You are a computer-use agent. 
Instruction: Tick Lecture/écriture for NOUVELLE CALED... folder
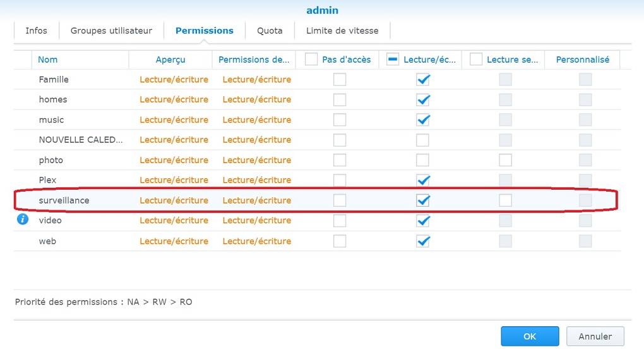[x=423, y=140]
